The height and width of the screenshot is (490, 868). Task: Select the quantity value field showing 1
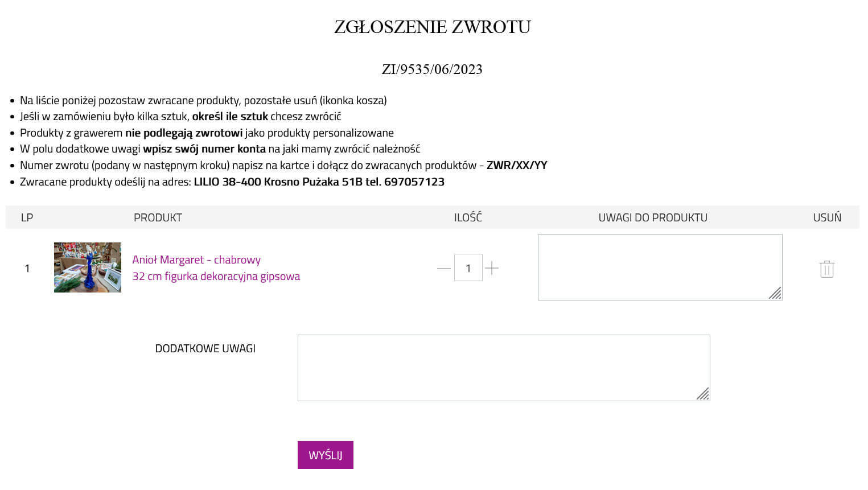(x=468, y=267)
